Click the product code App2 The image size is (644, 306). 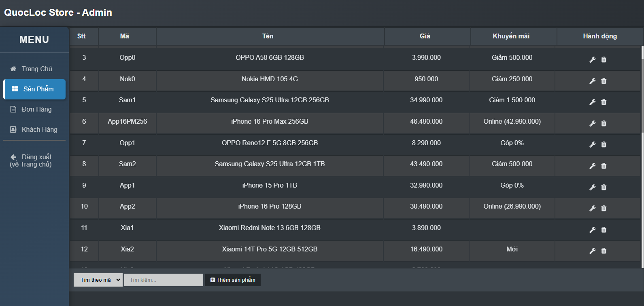128,206
